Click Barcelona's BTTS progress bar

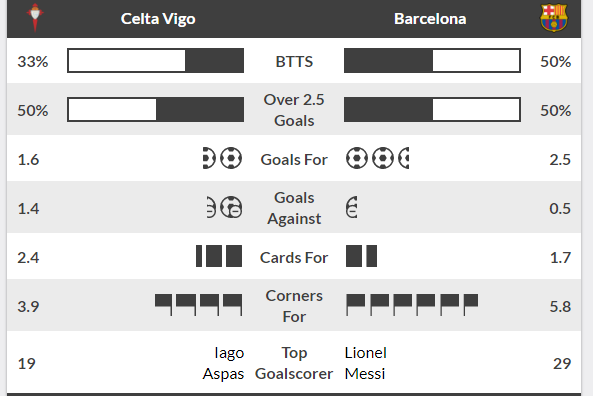[x=432, y=61]
